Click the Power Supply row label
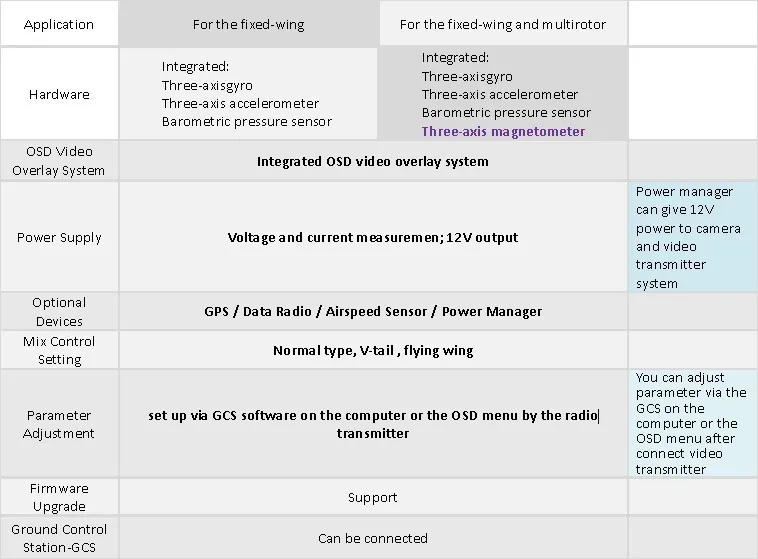Image resolution: width=758 pixels, height=559 pixels. point(59,237)
